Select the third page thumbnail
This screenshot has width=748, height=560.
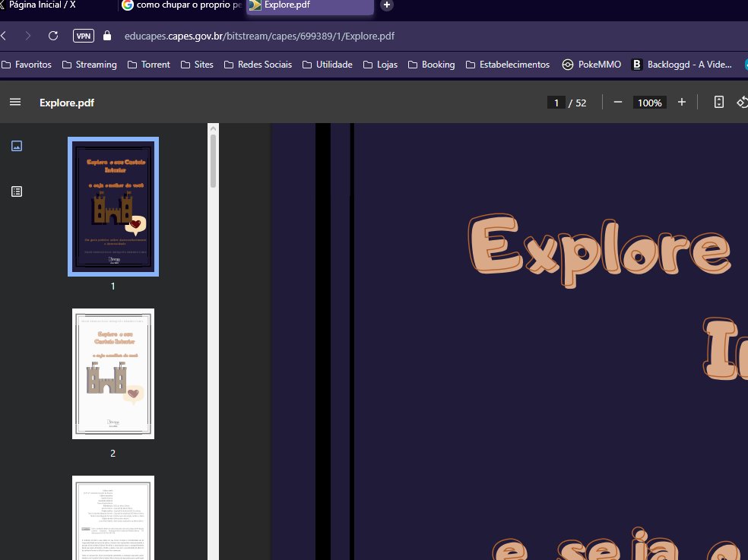113,517
